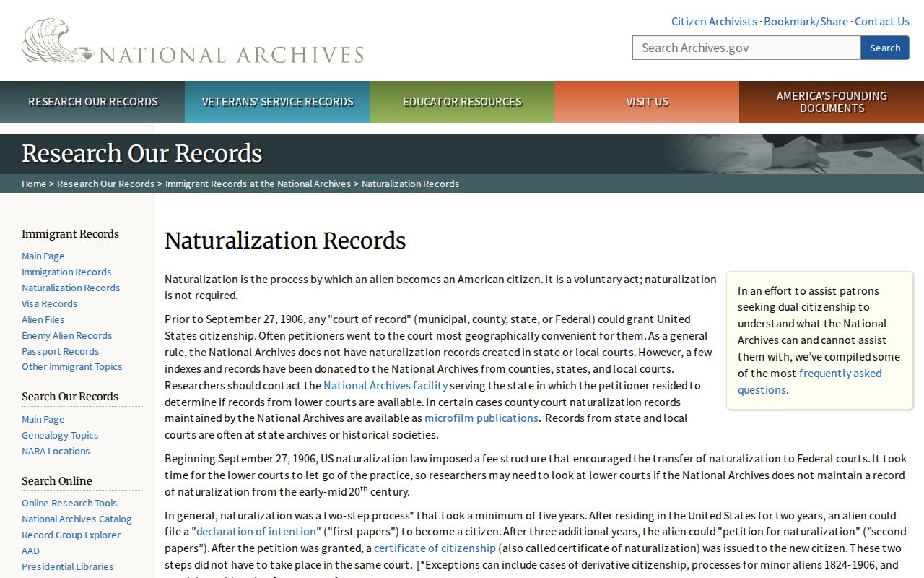Open the Veterans' Service Records tab
The width and height of the screenshot is (924, 578).
(x=277, y=102)
